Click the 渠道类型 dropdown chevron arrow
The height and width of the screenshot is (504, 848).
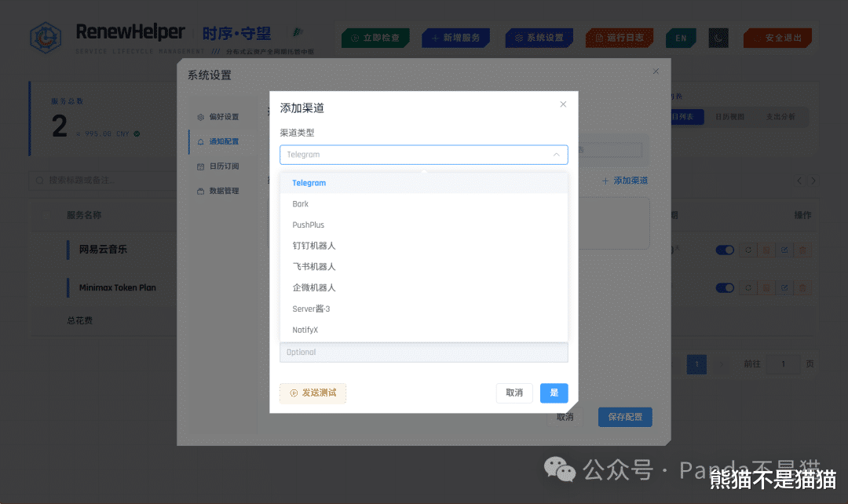pos(556,155)
